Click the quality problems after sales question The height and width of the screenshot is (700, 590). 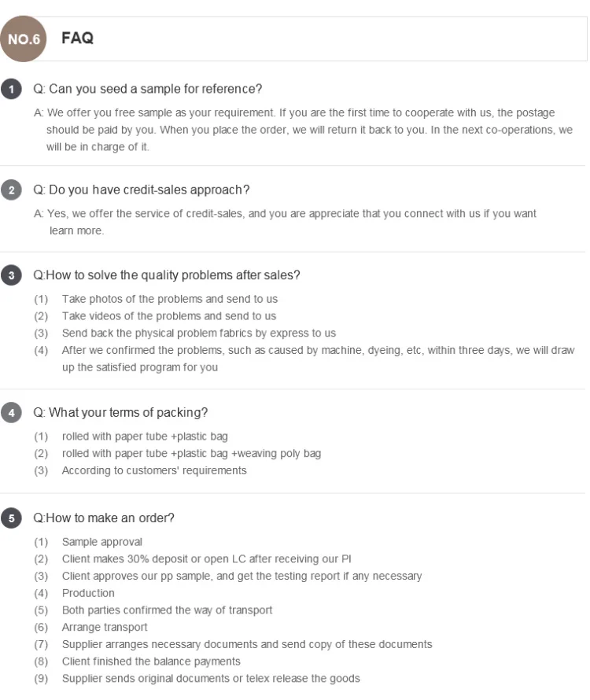[167, 275]
